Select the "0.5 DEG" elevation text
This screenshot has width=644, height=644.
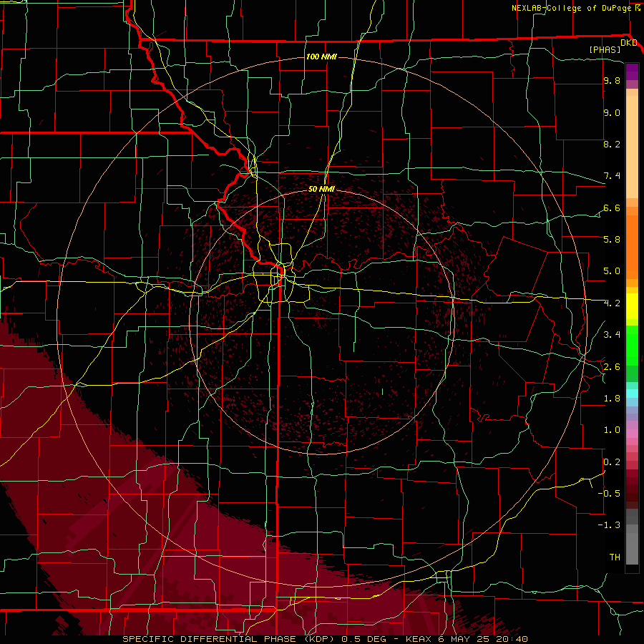point(363,639)
